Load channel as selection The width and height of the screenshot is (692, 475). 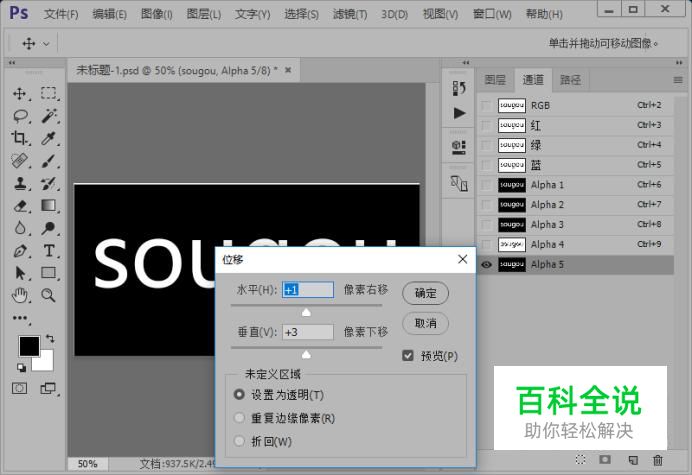pos(580,460)
